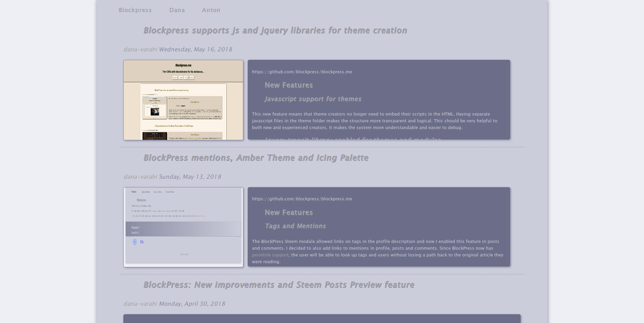
Task: Open the Welcome page screenshot thumbnail
Action: [183, 227]
